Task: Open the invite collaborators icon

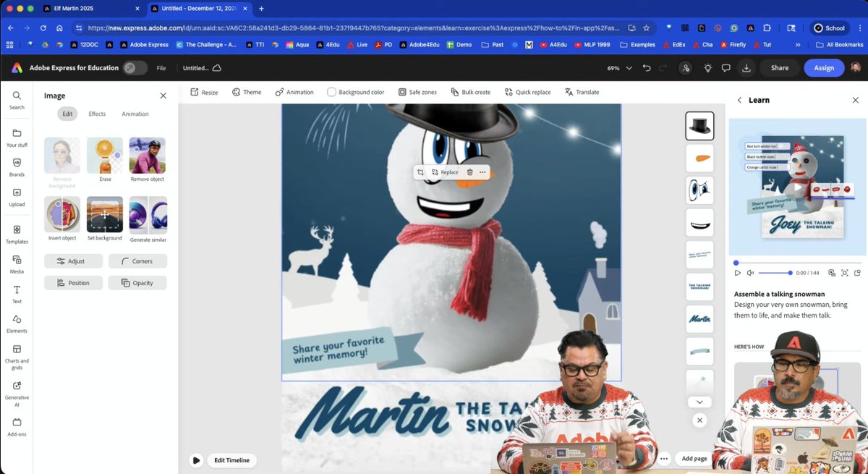Action: click(686, 68)
